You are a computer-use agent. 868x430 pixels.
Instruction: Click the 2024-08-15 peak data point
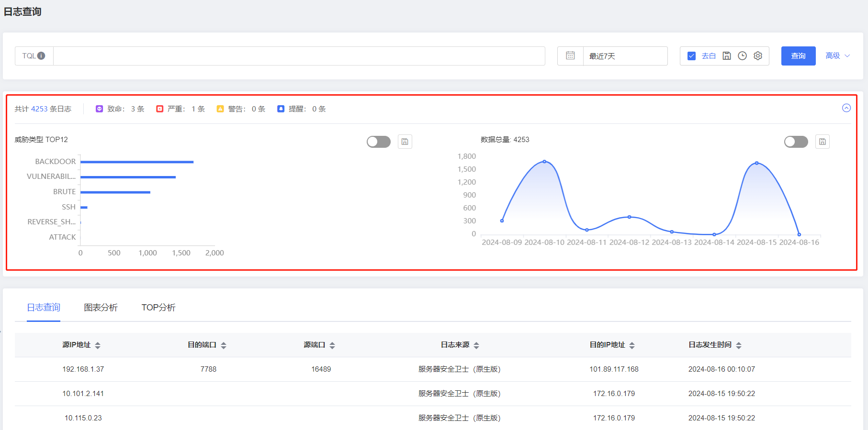(x=757, y=163)
